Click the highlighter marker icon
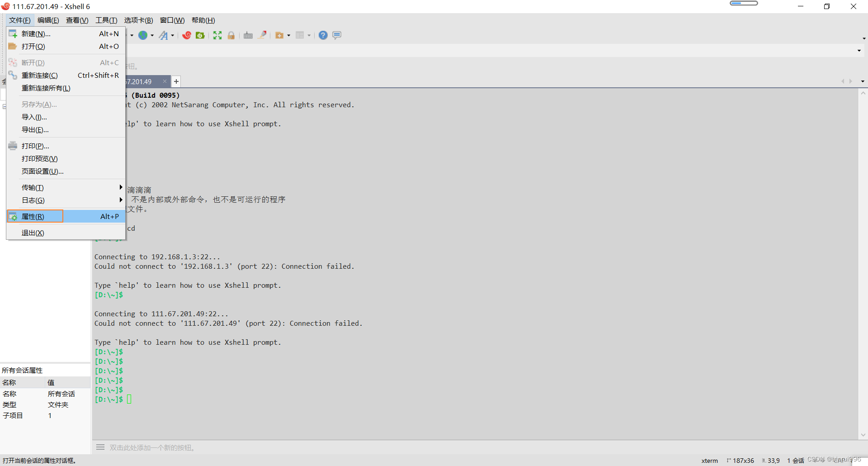 262,35
